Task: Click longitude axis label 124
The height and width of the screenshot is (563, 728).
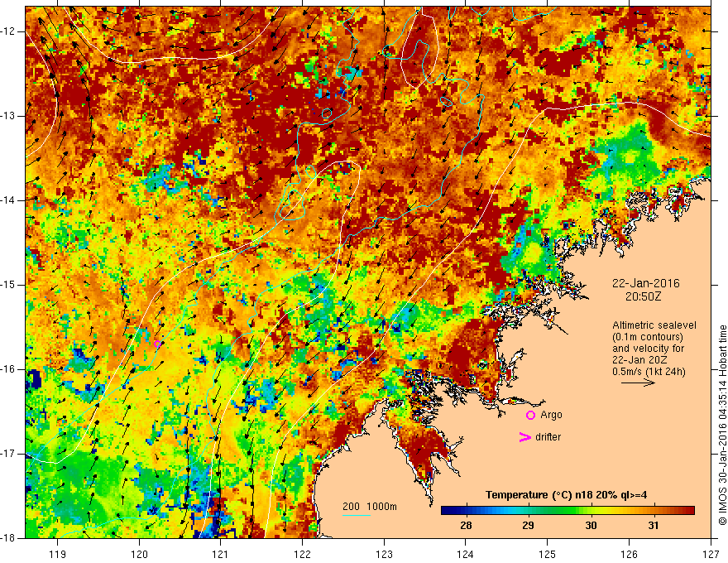Action: pyautogui.click(x=466, y=554)
